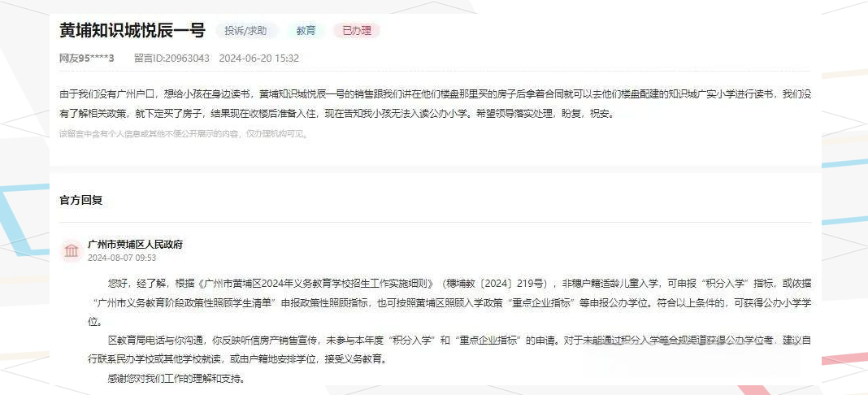Select the 投诉/求助 tag
The width and height of the screenshot is (868, 395).
[245, 31]
